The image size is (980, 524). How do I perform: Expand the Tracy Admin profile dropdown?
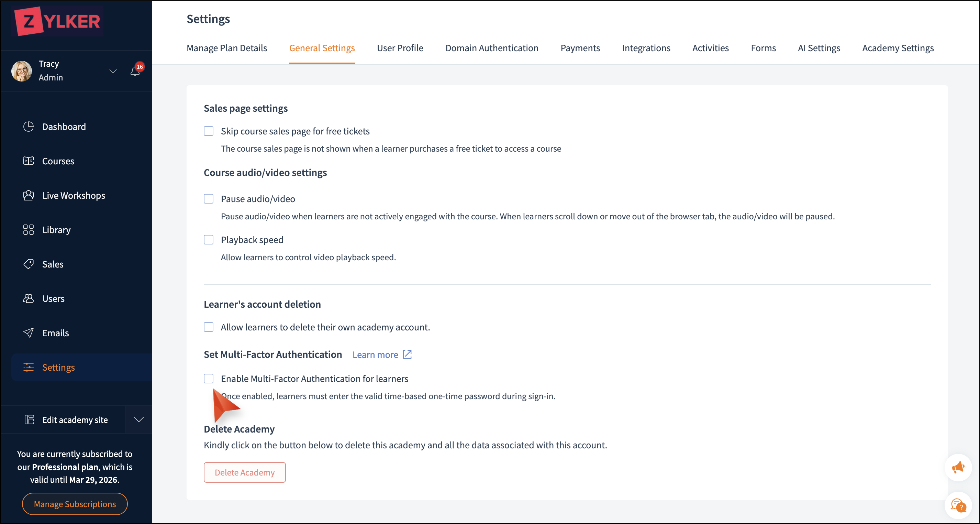pos(113,71)
